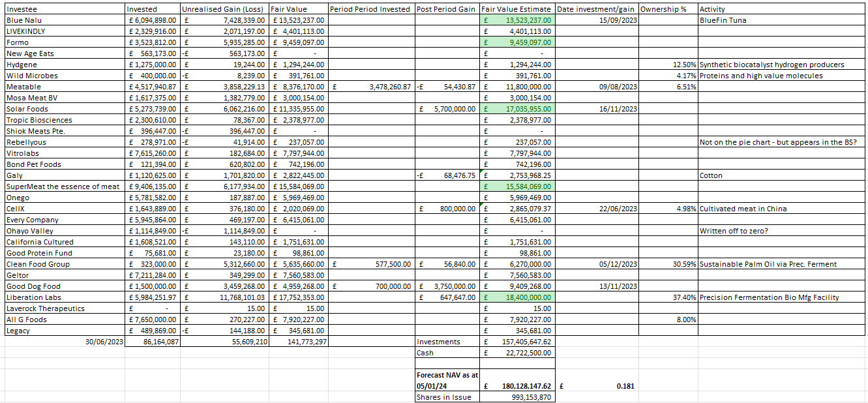Click the 'Post Period Gain' header
Image resolution: width=868 pixels, height=403 pixels.
447,9
